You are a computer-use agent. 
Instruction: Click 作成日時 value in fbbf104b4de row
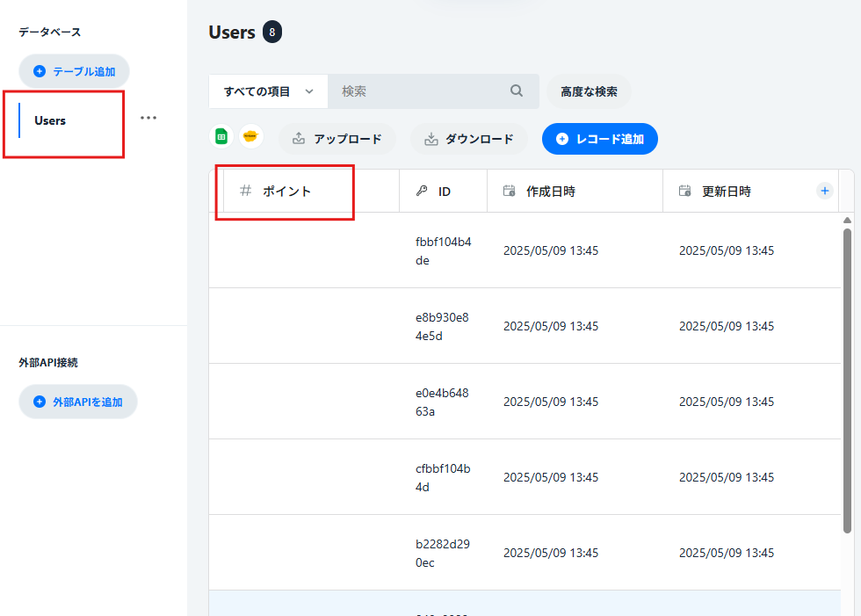[x=551, y=251]
